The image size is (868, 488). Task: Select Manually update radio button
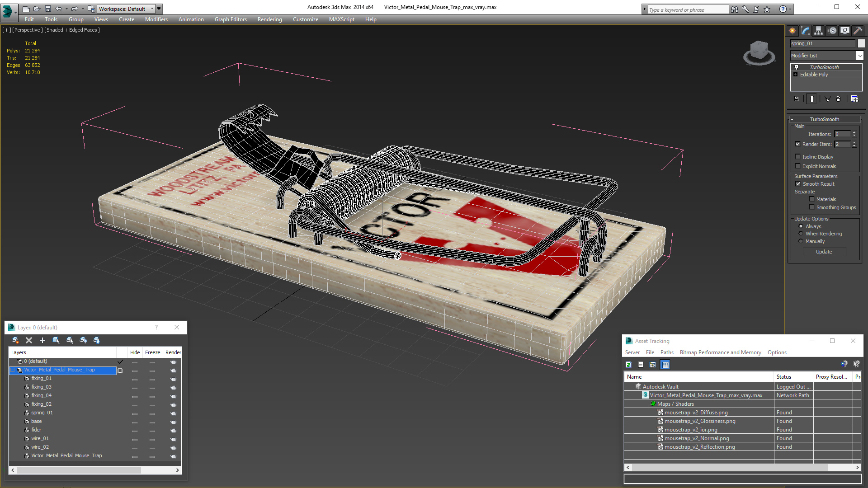801,241
